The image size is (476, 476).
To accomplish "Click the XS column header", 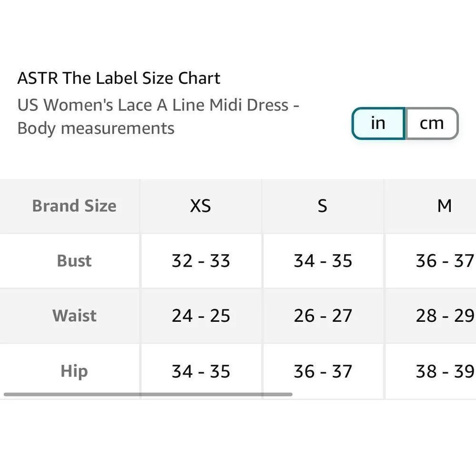I will coord(200,206).
